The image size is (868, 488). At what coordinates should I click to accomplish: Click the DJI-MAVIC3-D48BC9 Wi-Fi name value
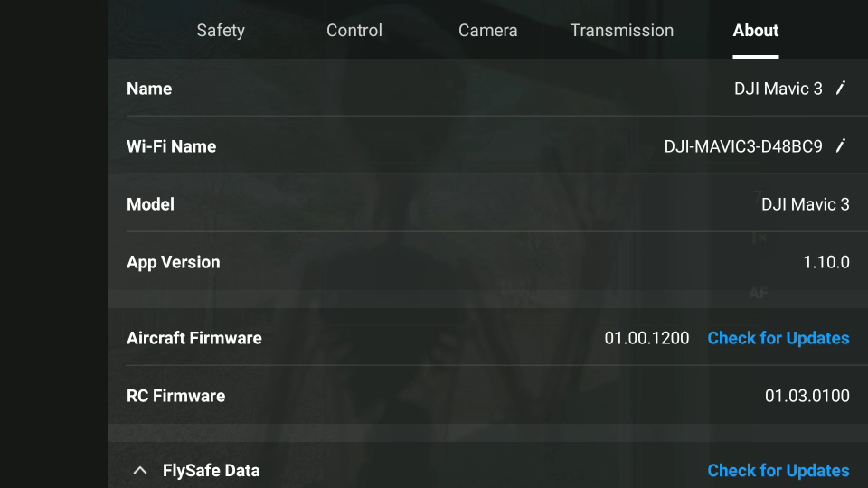tap(743, 146)
